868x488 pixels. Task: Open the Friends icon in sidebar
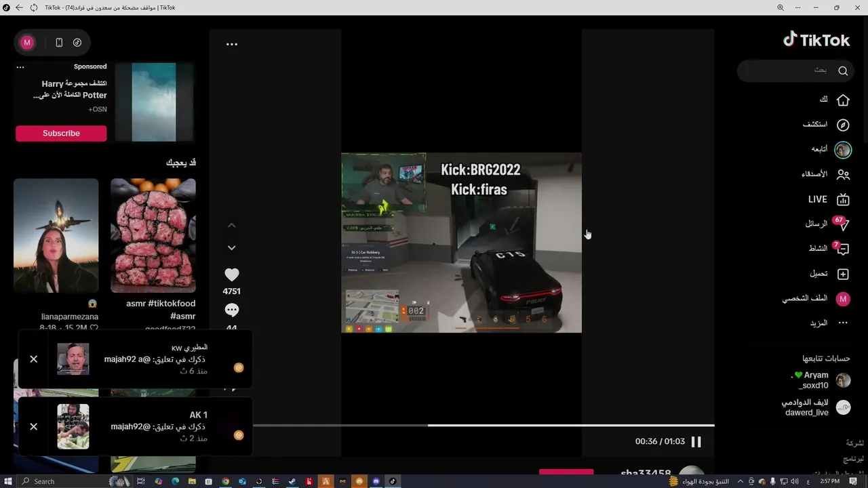coord(843,175)
